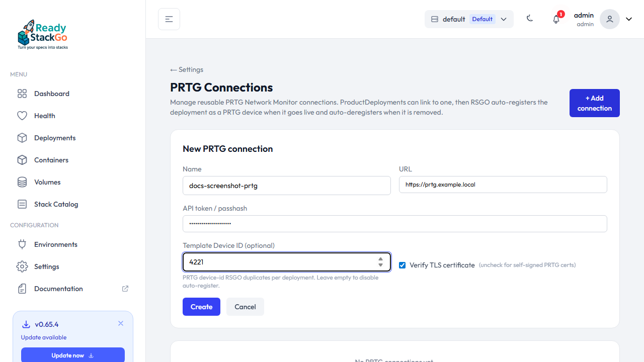Viewport: 644px width, 362px height.
Task: Open the default environment dropdown
Action: coord(469,19)
